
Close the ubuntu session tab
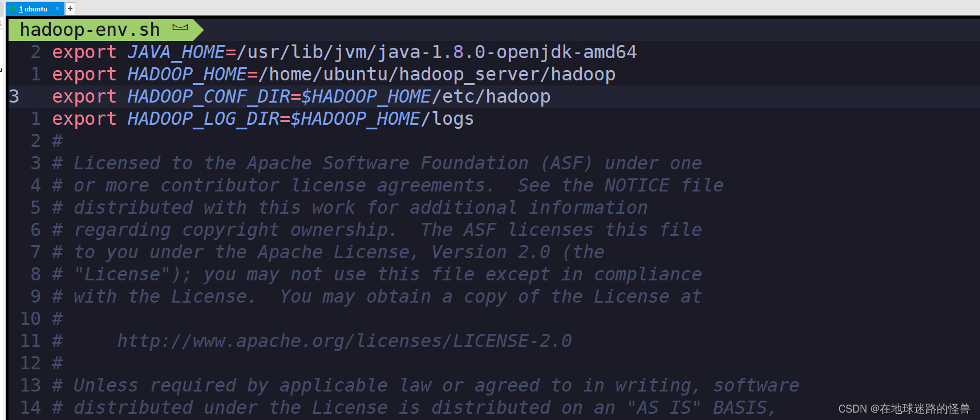click(57, 9)
